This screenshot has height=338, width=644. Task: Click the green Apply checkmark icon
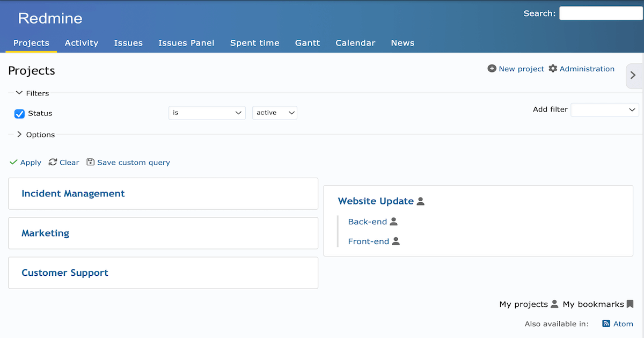coord(13,162)
